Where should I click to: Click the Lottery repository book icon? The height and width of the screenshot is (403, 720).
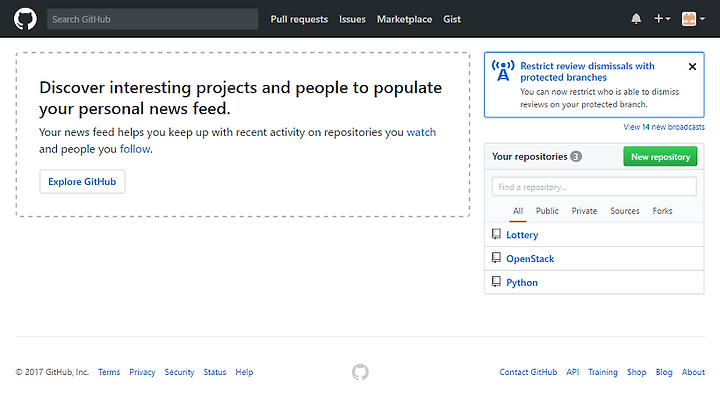coord(496,234)
